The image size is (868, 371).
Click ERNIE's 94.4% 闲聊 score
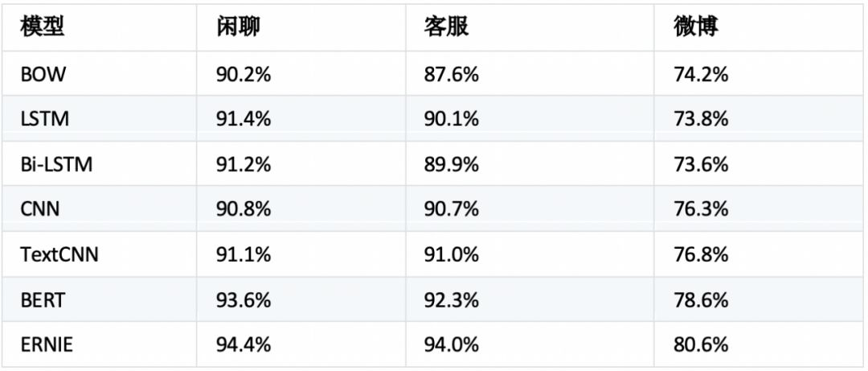(x=244, y=345)
